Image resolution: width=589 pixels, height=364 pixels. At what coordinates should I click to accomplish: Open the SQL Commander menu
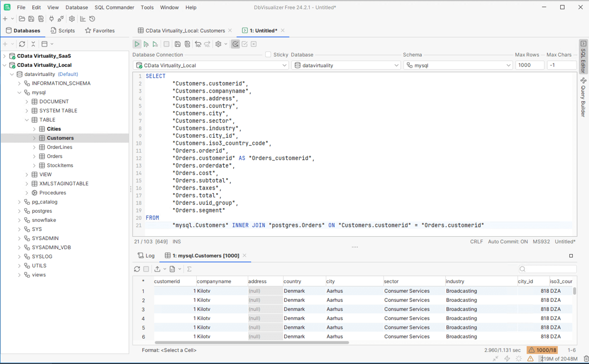(x=114, y=7)
